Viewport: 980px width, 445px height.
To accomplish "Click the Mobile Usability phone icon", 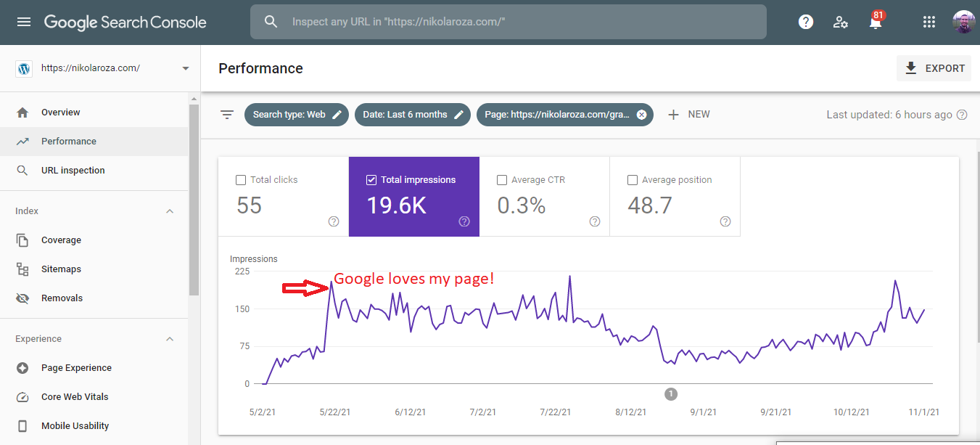I will tap(22, 426).
